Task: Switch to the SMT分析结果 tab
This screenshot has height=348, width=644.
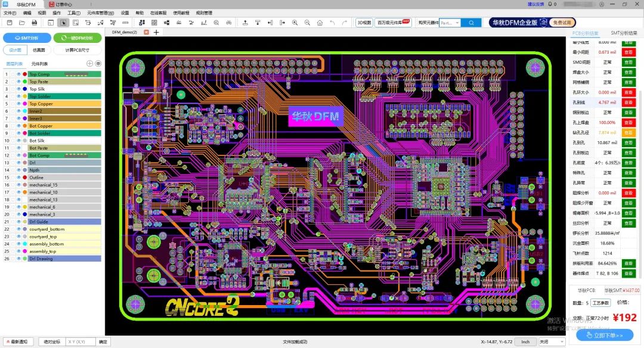Action: pyautogui.click(x=624, y=33)
